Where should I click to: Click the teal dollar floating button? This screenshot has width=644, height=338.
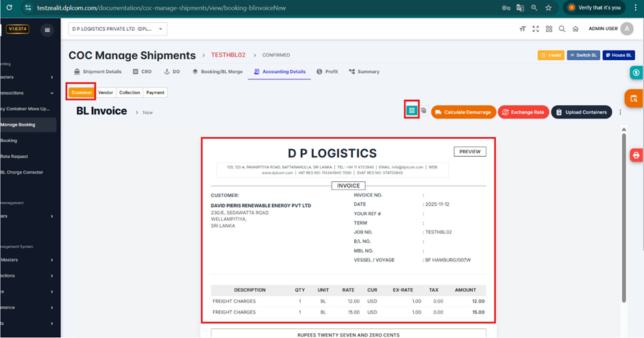636,73
